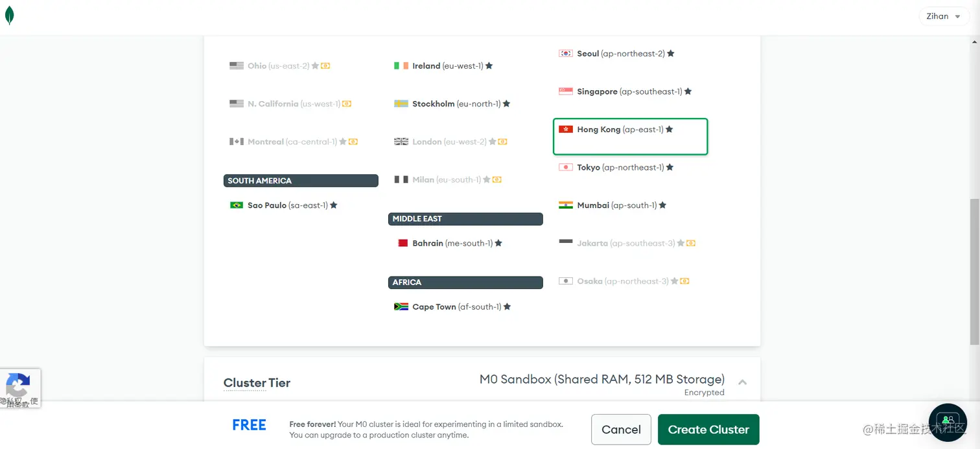Click the AFRICA section header
Viewport: 980px width, 449px height.
pyautogui.click(x=465, y=282)
